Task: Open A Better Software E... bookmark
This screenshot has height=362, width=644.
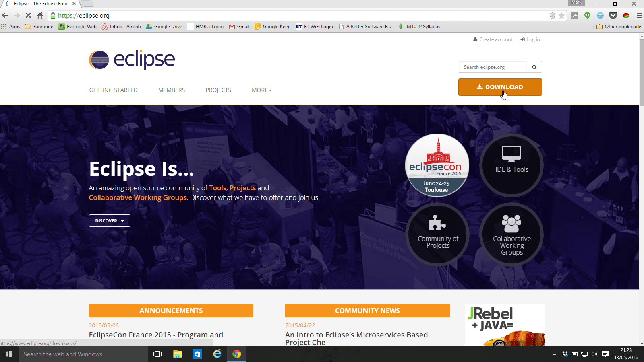Action: [x=365, y=27]
